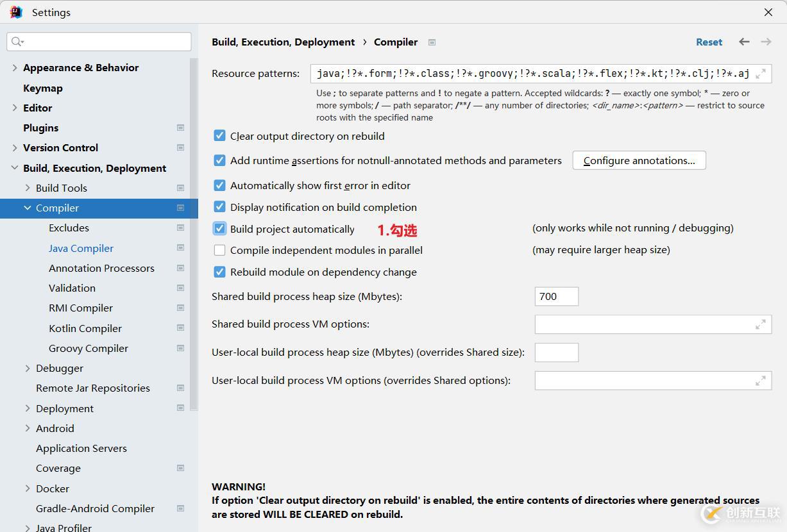Click the Shared build process heap size field
Viewport: 787px width, 532px height.
[x=556, y=297]
